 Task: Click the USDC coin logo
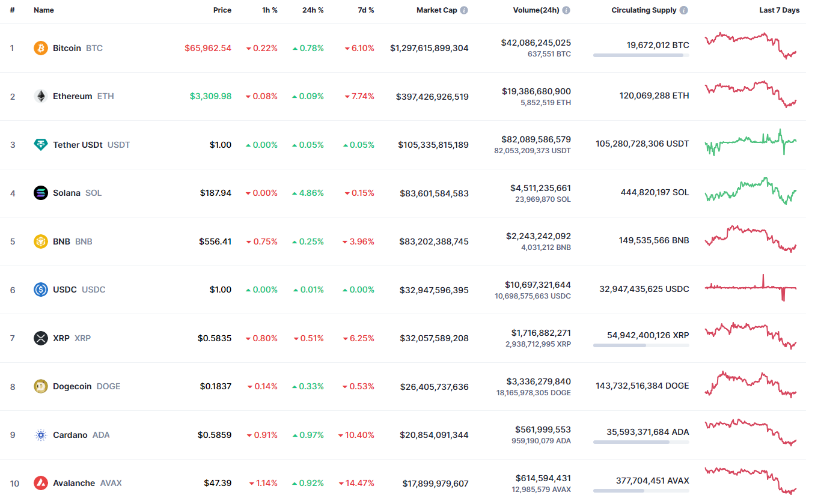(x=41, y=290)
